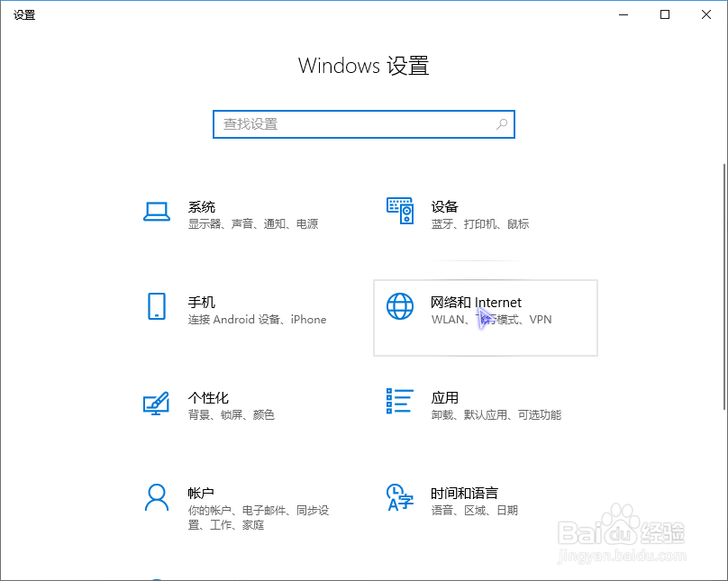Maximize the 设置 window

[665, 14]
